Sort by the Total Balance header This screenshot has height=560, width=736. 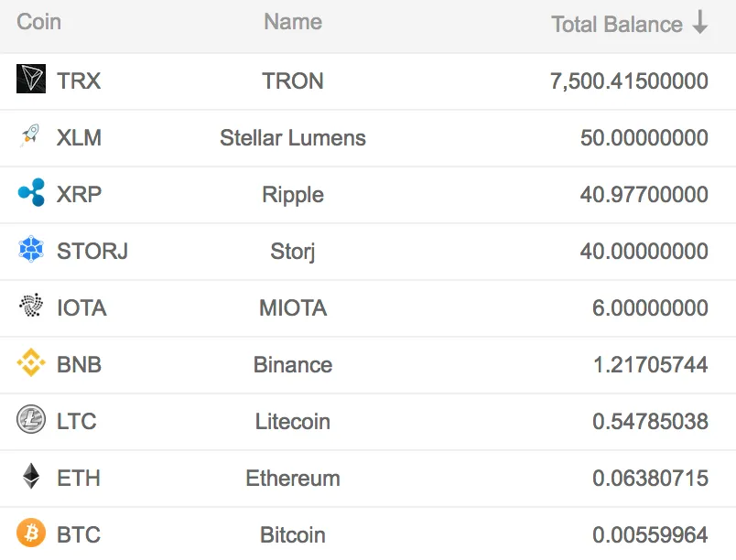coord(617,24)
